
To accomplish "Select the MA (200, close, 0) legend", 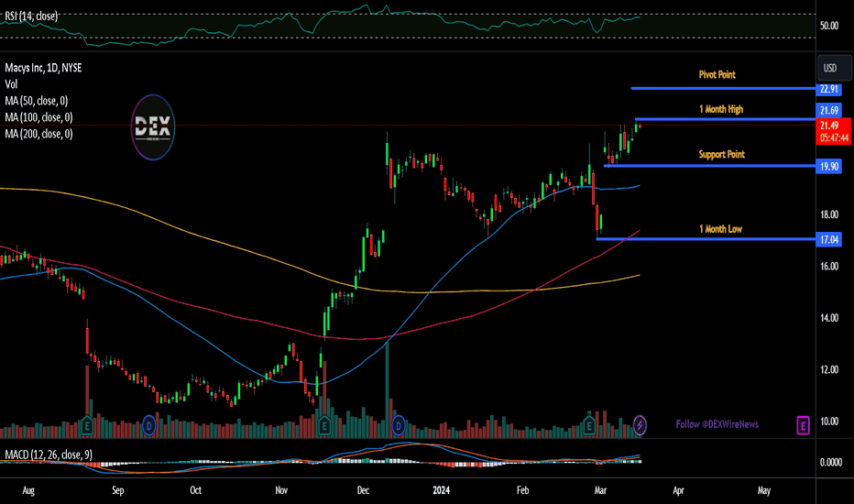I will pos(38,134).
